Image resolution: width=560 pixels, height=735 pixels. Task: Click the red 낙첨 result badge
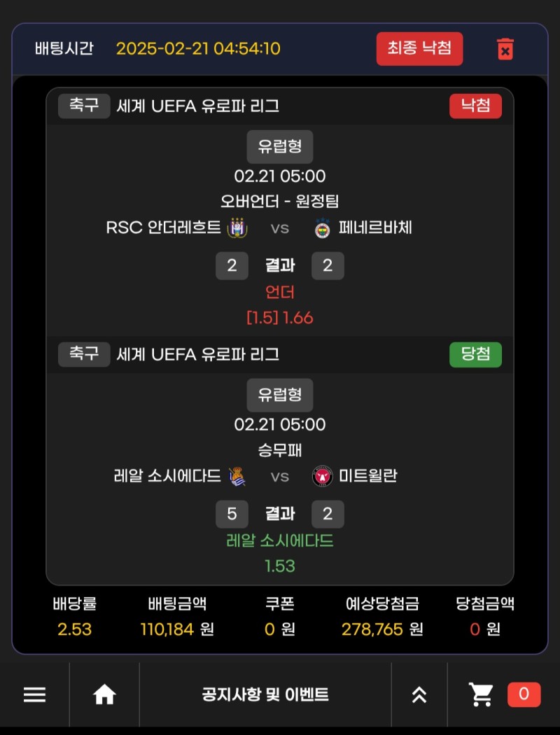[475, 106]
